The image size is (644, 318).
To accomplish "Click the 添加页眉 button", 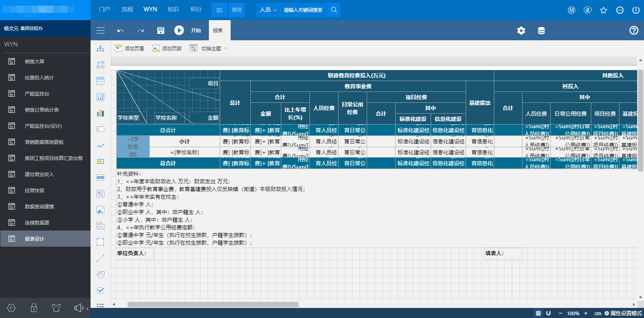I will [129, 48].
